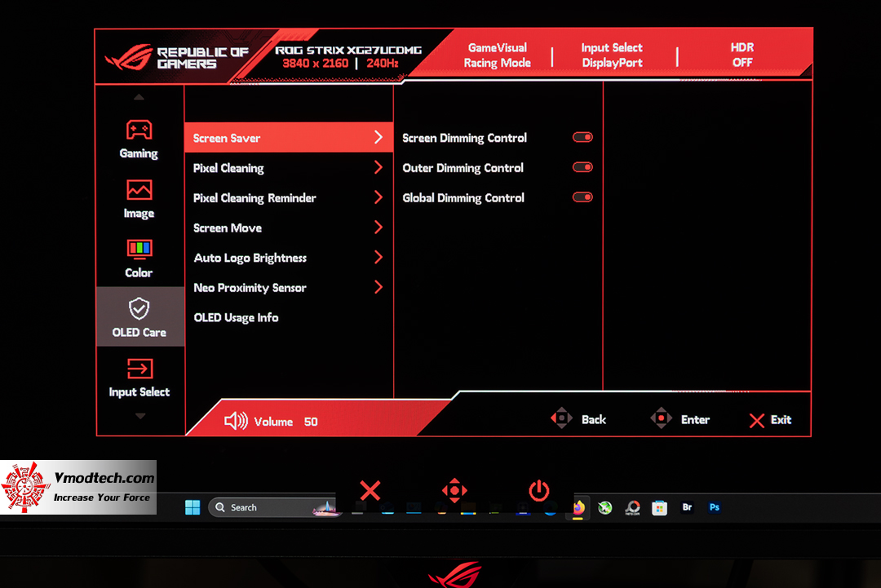Click the Outer Dimming Control label

click(x=463, y=168)
